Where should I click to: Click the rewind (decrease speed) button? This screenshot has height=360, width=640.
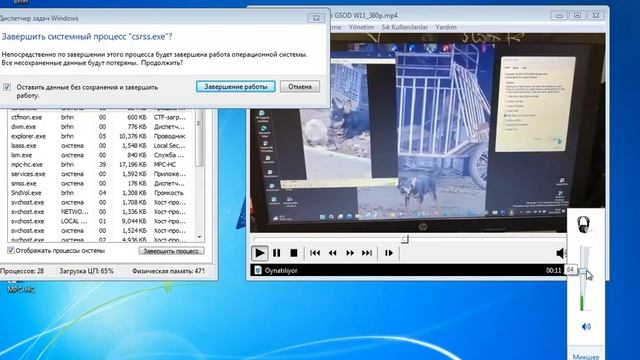(333, 253)
